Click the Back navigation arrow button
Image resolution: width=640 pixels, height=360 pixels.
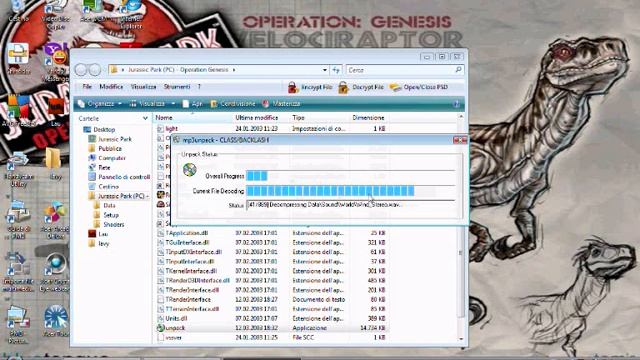[x=81, y=70]
